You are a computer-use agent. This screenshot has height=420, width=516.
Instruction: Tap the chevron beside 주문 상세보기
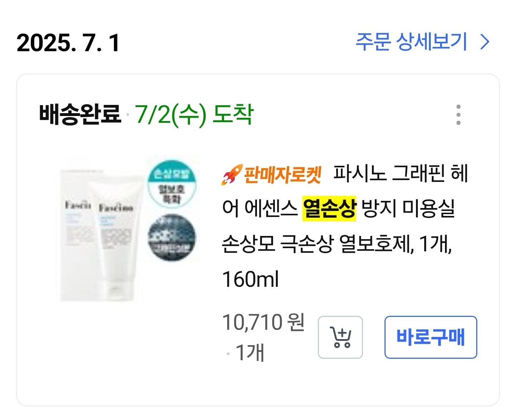tap(485, 42)
